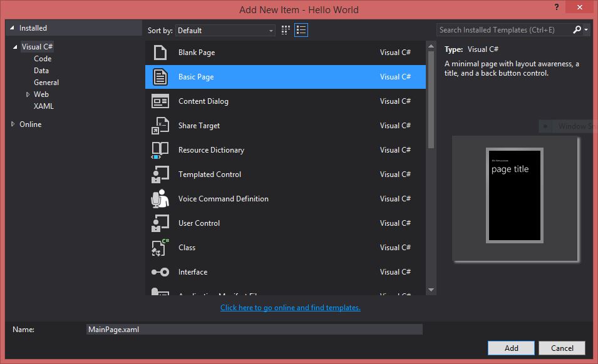Select the Interface template icon
Viewport: 598px width, 364px height.
pyautogui.click(x=160, y=272)
